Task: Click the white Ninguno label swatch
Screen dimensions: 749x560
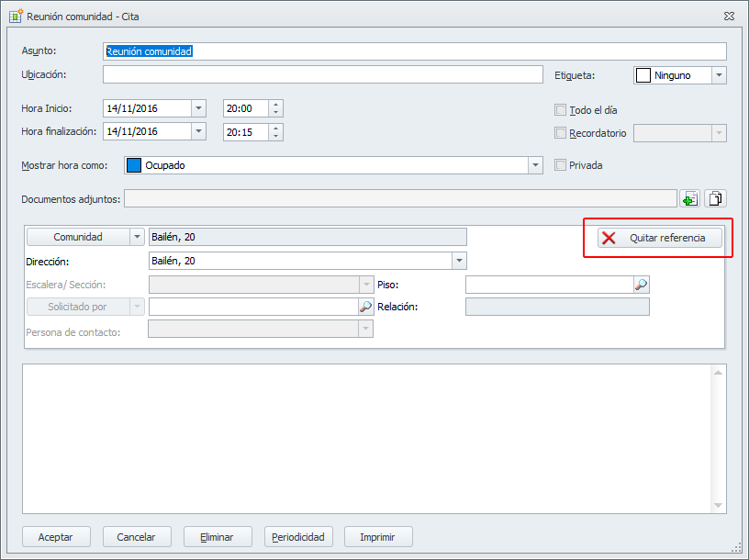Action: tap(643, 75)
